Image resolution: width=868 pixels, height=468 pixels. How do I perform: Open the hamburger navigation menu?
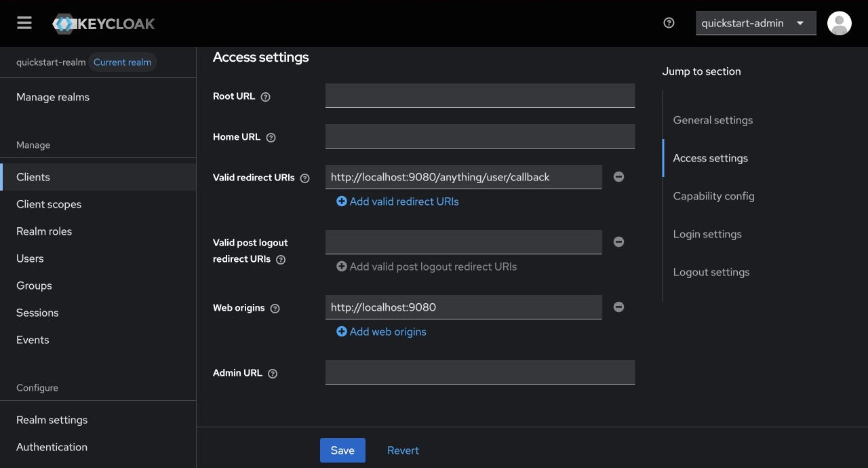tap(24, 23)
